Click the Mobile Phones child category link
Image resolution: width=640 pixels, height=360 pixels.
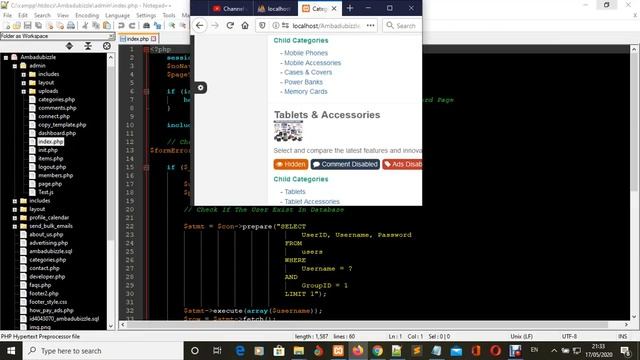pos(306,53)
